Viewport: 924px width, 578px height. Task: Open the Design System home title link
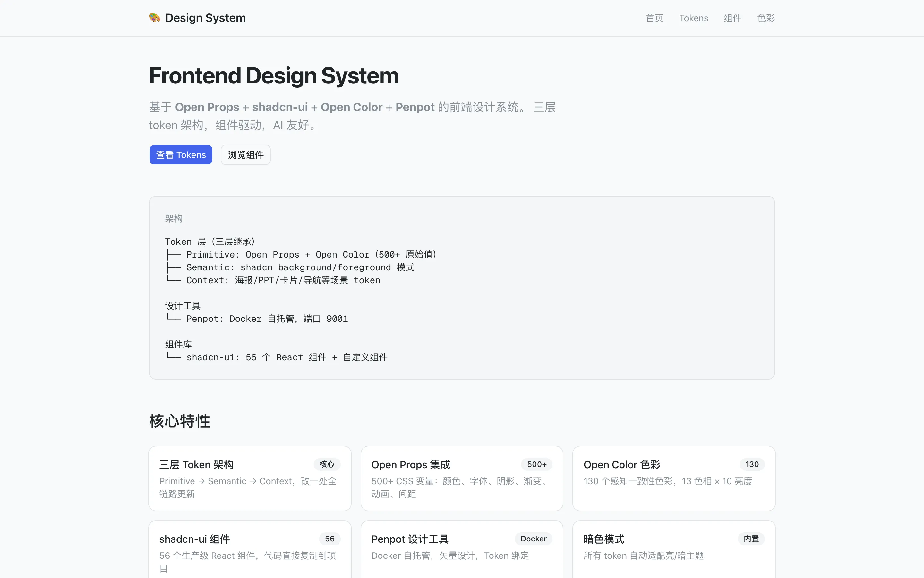point(205,18)
